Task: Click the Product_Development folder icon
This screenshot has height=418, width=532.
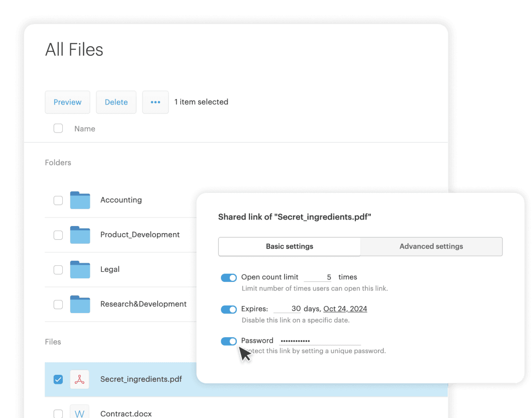Action: click(x=80, y=235)
